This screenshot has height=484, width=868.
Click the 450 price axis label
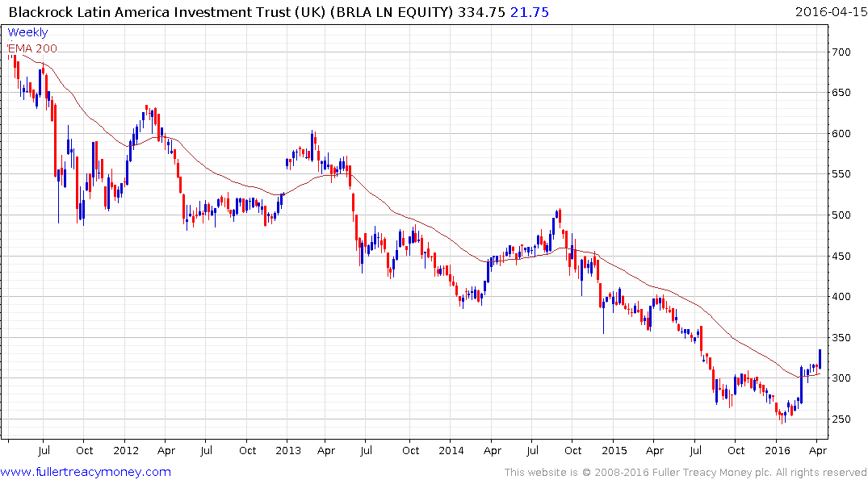(x=841, y=256)
